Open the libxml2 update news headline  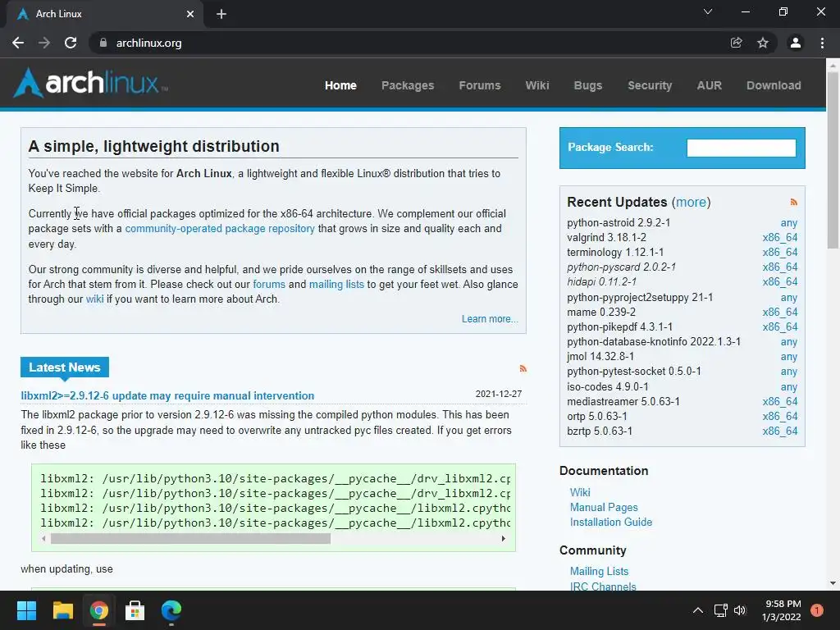click(x=167, y=396)
